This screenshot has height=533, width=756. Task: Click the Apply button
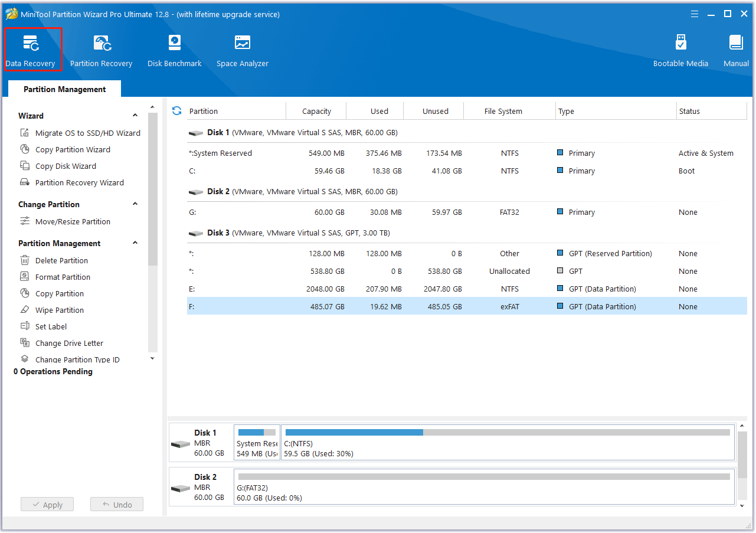tap(47, 505)
